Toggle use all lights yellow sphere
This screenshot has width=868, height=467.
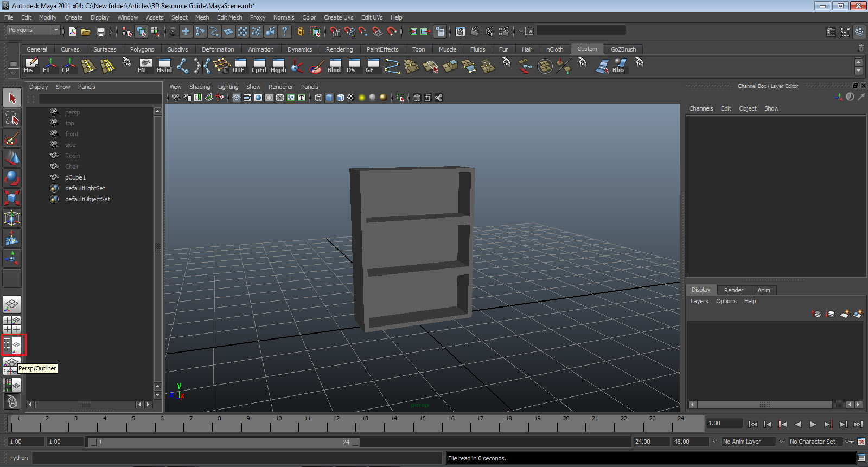(362, 98)
